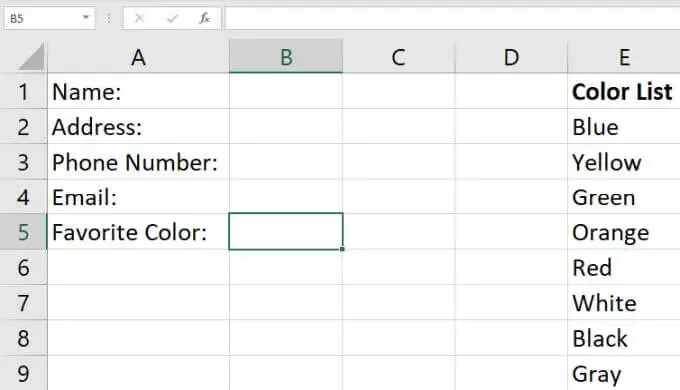Click the Insert Function fx icon

(204, 18)
